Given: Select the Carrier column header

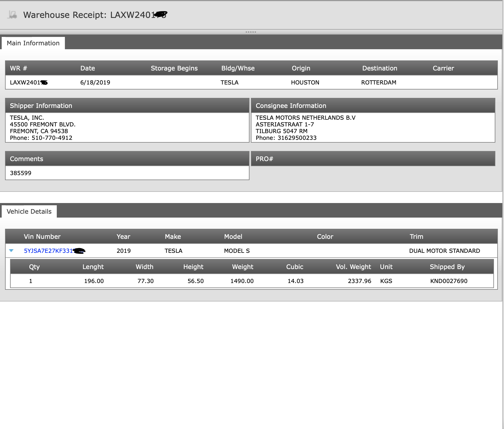Looking at the screenshot, I should pyautogui.click(x=443, y=68).
